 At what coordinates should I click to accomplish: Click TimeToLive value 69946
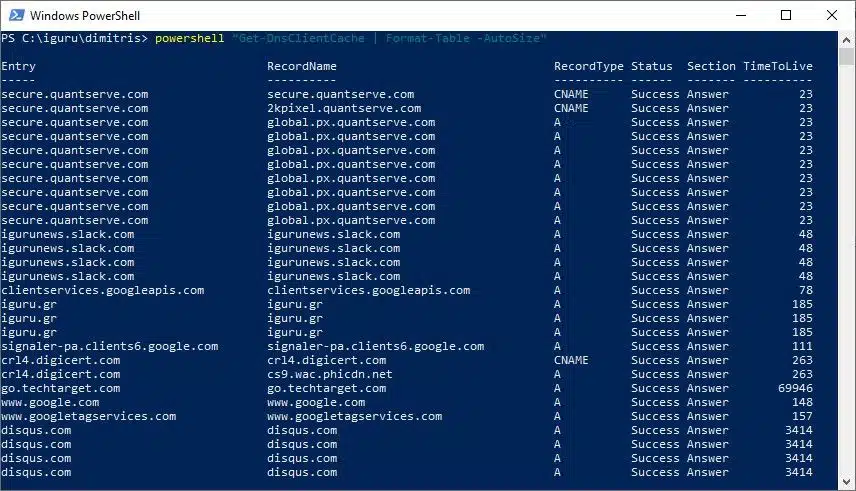coord(795,388)
